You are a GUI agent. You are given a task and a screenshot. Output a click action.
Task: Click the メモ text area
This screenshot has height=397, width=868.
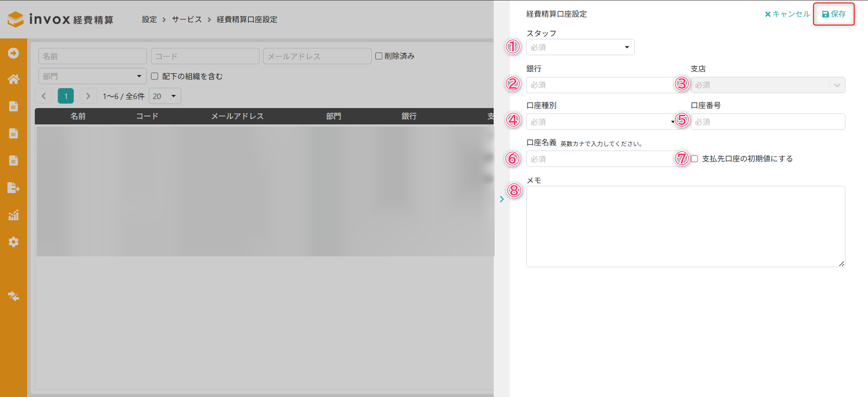click(x=685, y=226)
